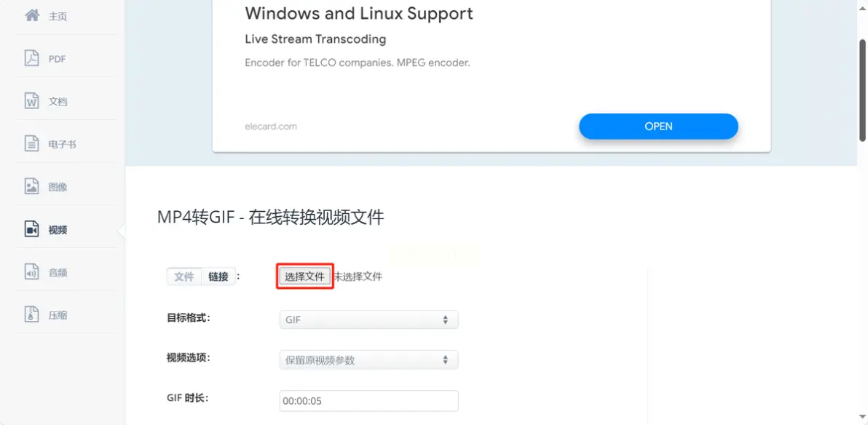Click the blue OPEN ad button
The width and height of the screenshot is (868, 425).
point(659,126)
